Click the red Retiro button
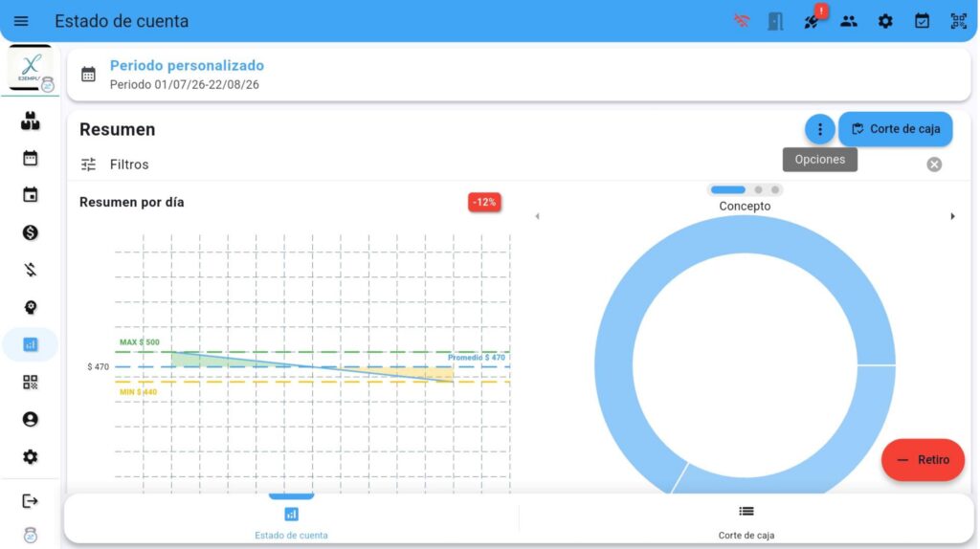980x549 pixels. pyautogui.click(x=923, y=460)
